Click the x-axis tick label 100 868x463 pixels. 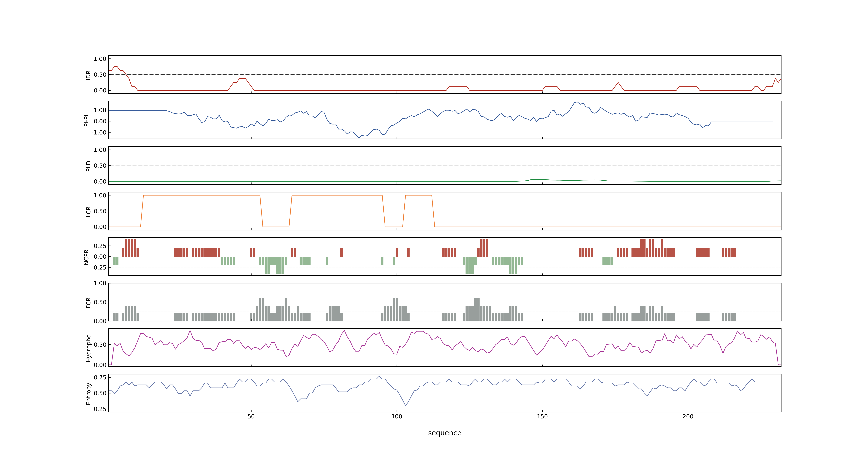point(397,416)
